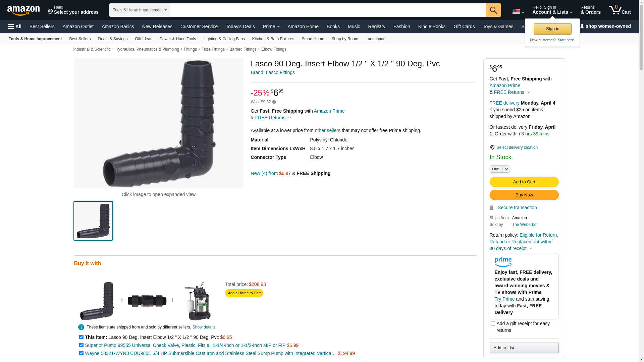644x362 pixels.
Task: Click into the search text field
Action: point(327,10)
